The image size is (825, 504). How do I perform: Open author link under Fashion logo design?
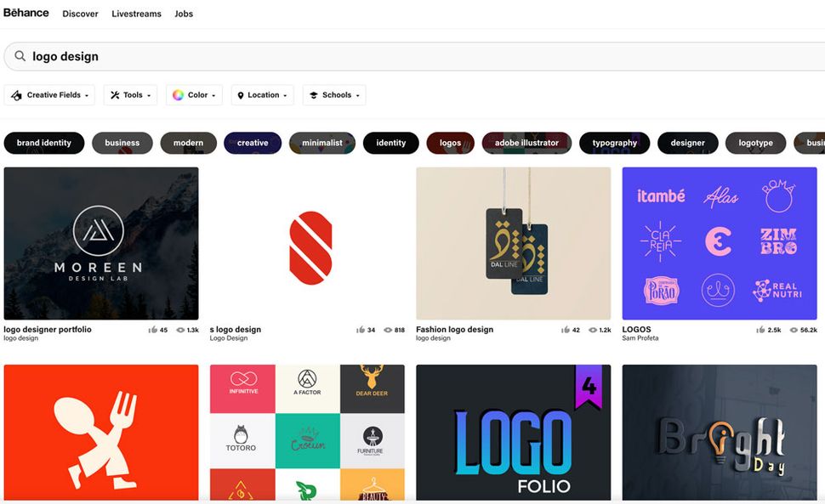(x=433, y=338)
